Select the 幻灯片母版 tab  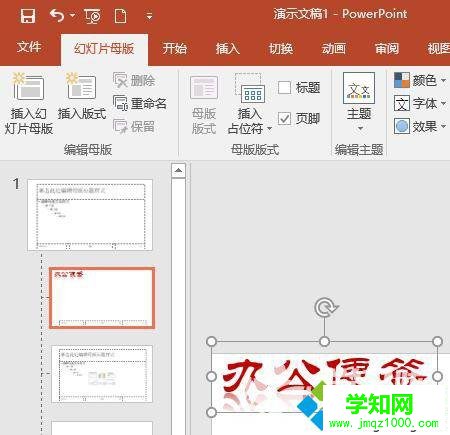[x=104, y=49]
